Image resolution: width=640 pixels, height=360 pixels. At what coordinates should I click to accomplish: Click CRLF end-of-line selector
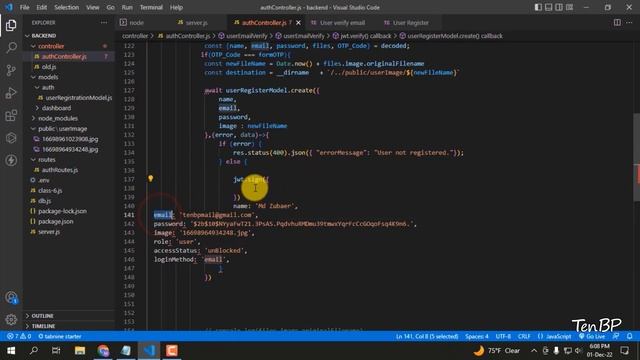coord(524,336)
